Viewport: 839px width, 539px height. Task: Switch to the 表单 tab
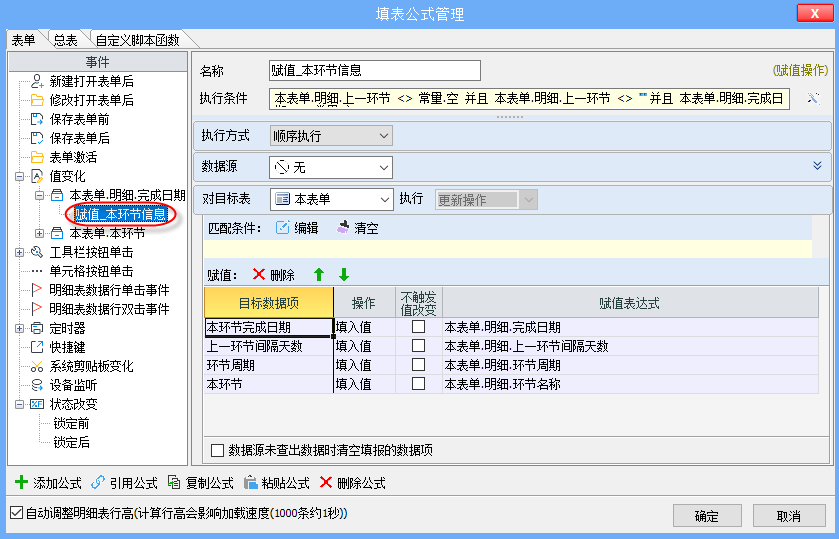point(24,40)
